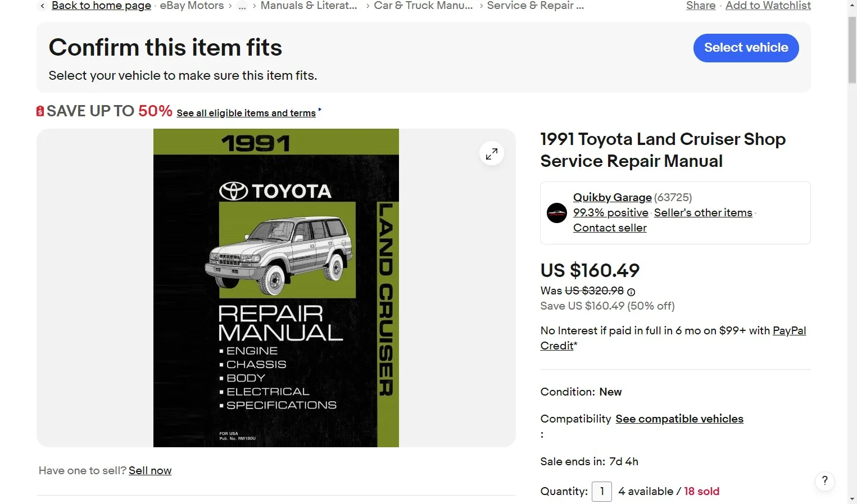Viewport: 857px width, 504px height.
Task: Expand the collapsed breadcrumb ellipsis
Action: 242,6
